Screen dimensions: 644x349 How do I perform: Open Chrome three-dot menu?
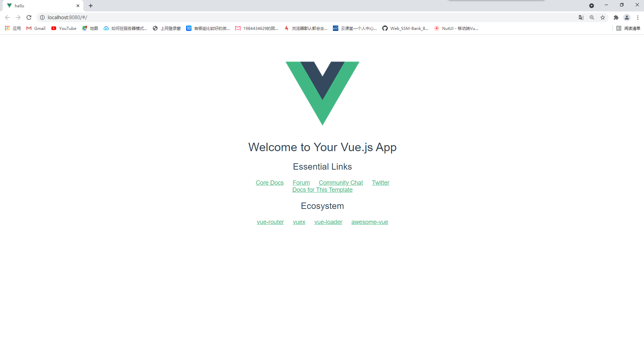tap(638, 17)
